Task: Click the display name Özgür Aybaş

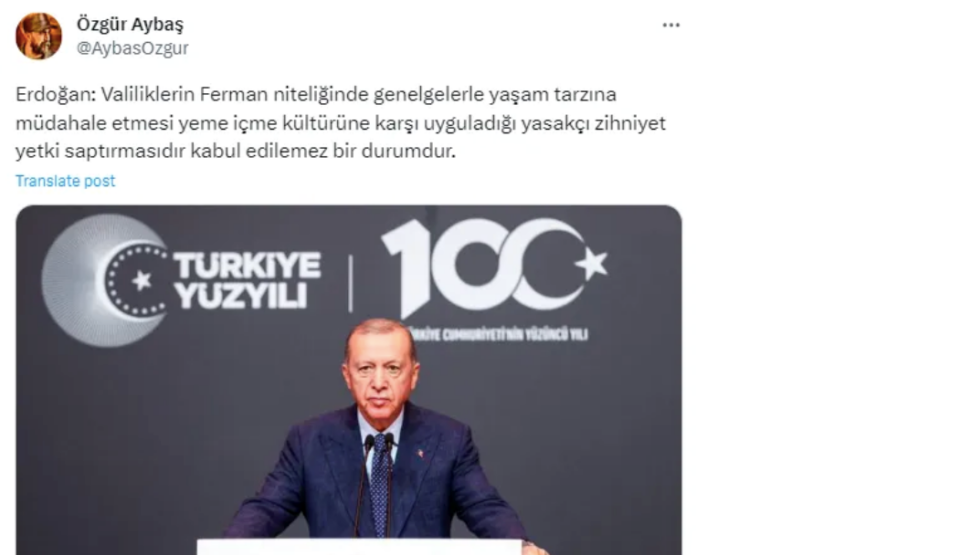Action: (130, 24)
